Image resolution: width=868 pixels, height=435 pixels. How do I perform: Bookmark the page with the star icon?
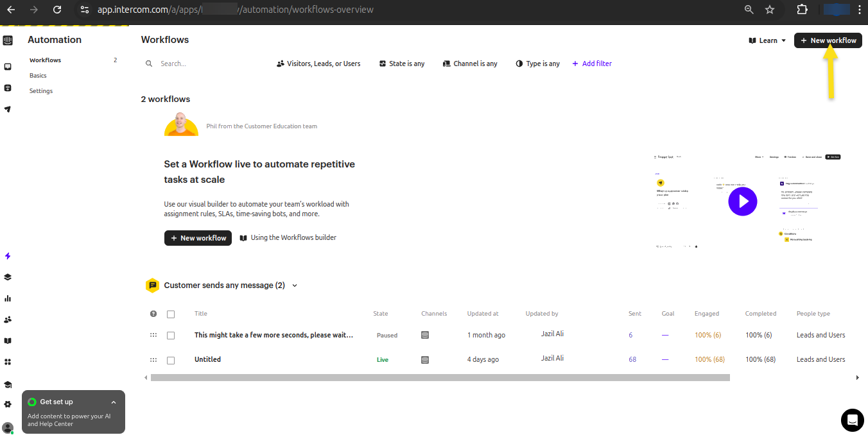(770, 10)
